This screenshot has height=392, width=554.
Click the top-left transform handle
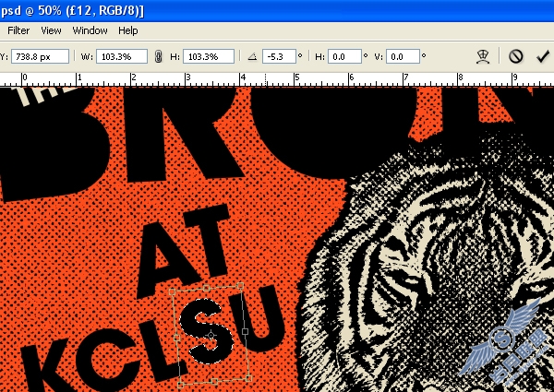pyautogui.click(x=172, y=291)
